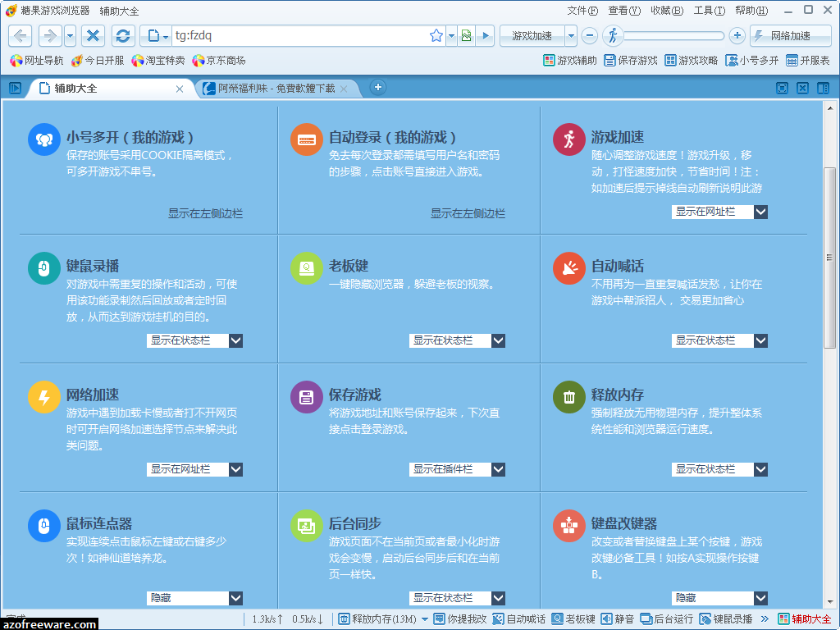Open the 收藏 menu

(667, 11)
